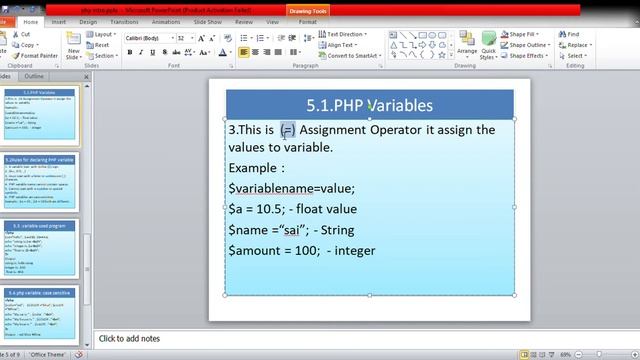Open the Font Color picker
Screen dimensions: 640x360
(x=225, y=52)
